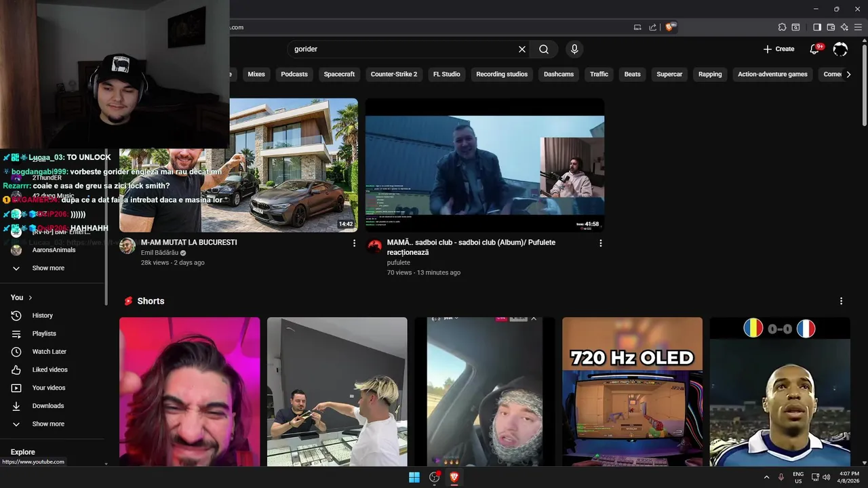
Task: Open the sadboi club reaction video thumbnail
Action: (485, 165)
